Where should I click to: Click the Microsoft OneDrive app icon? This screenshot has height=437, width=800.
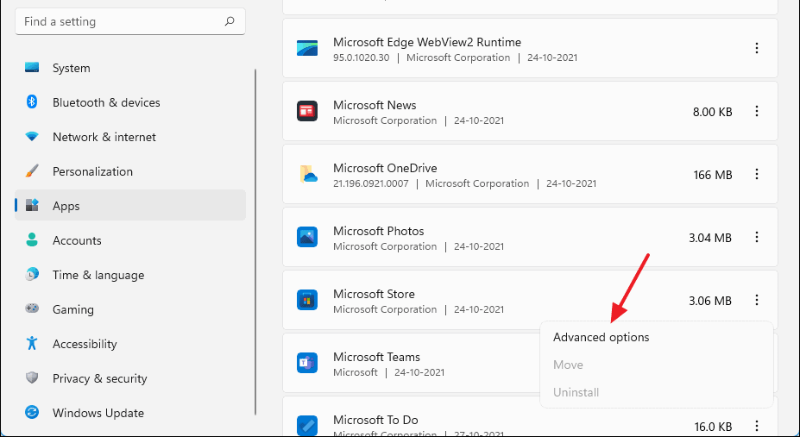pos(307,174)
